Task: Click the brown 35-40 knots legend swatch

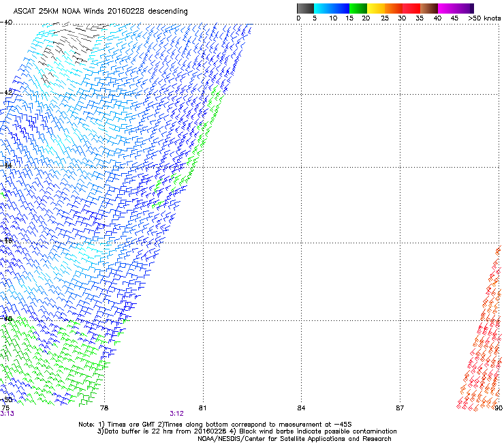Action: (429, 8)
